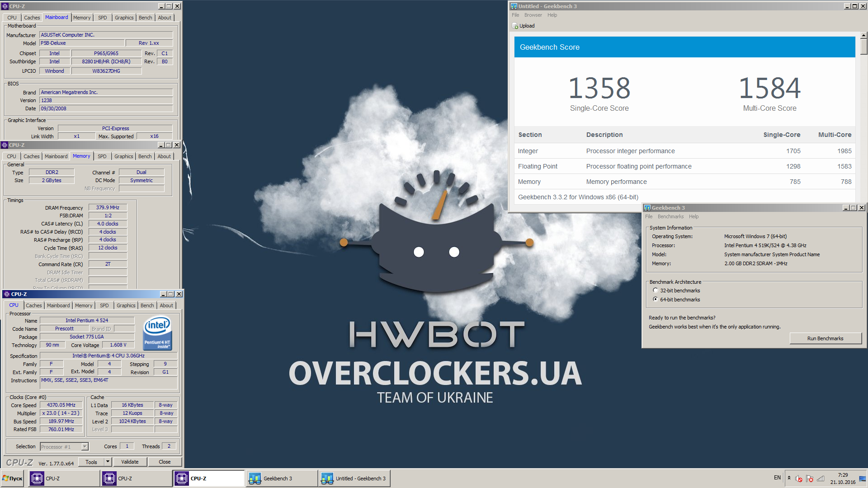The height and width of the screenshot is (488, 868).
Task: Click the taskbar clock showing 7:29
Action: (x=843, y=479)
